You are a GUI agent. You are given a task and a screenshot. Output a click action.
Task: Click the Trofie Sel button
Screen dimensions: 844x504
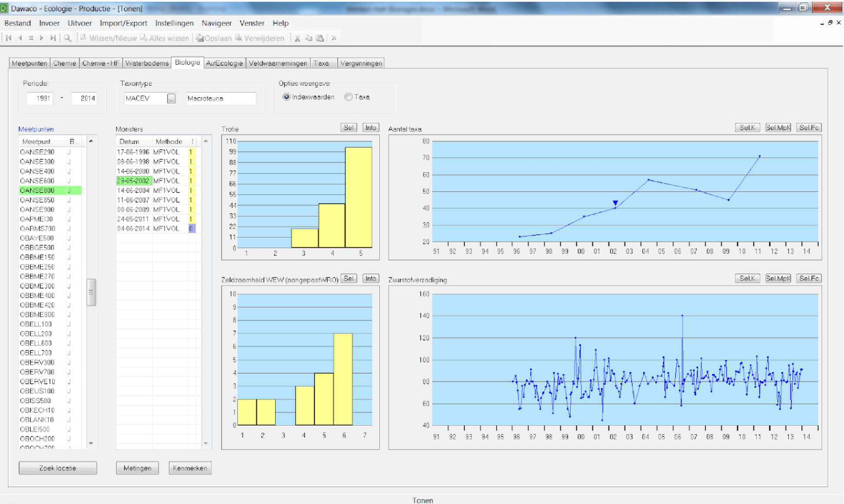(x=349, y=128)
